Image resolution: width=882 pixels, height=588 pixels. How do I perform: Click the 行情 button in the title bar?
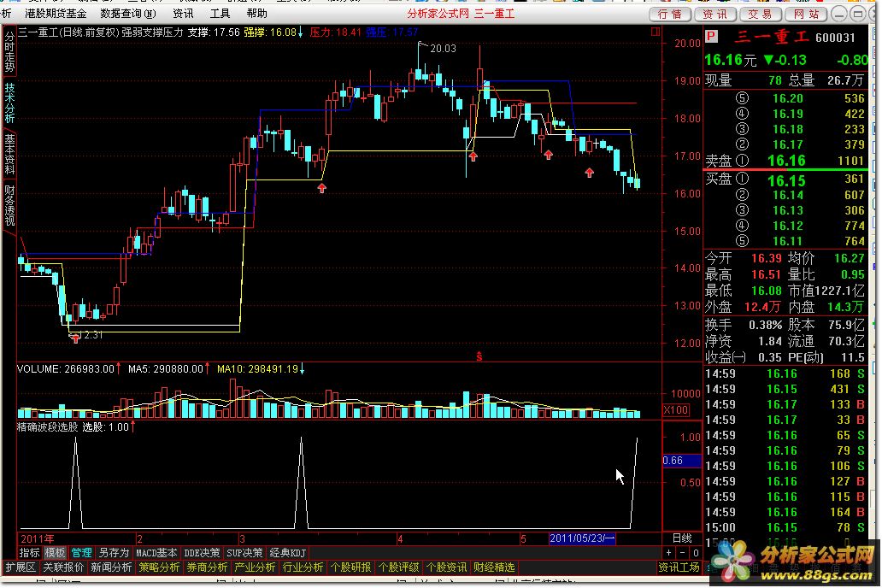click(670, 14)
